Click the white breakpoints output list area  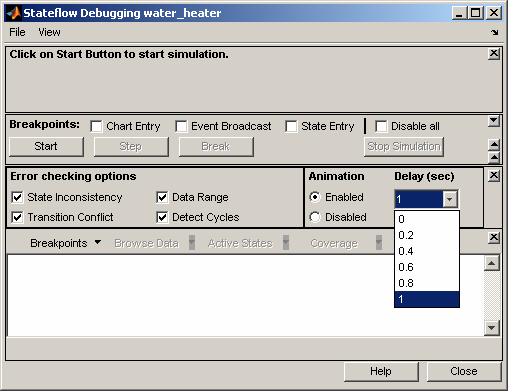(x=246, y=295)
